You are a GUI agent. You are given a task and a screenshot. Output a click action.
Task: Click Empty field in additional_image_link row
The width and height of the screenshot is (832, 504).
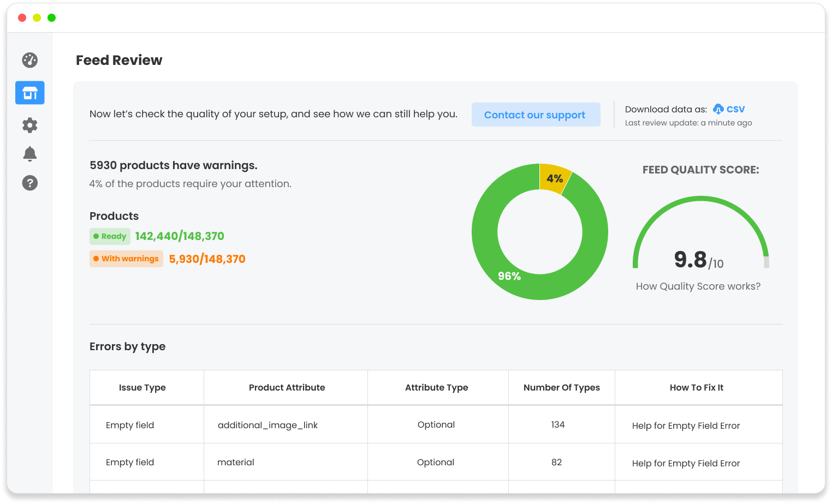tap(130, 425)
